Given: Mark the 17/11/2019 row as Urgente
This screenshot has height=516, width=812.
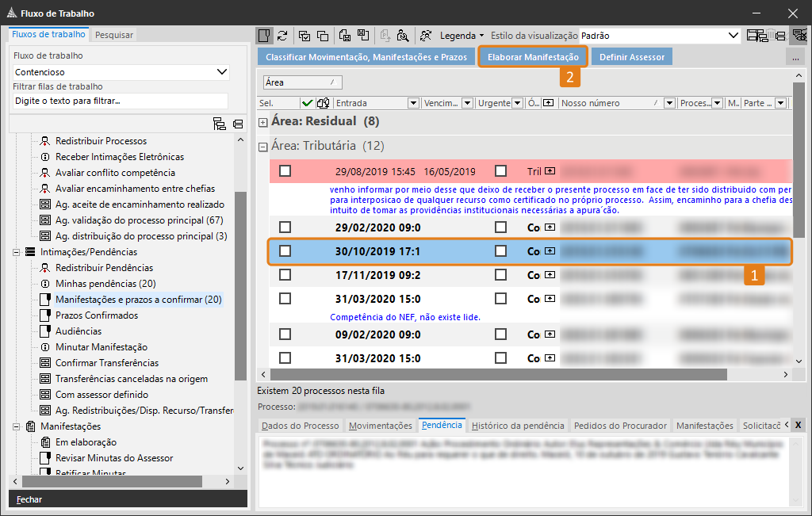Looking at the screenshot, I should 500,275.
